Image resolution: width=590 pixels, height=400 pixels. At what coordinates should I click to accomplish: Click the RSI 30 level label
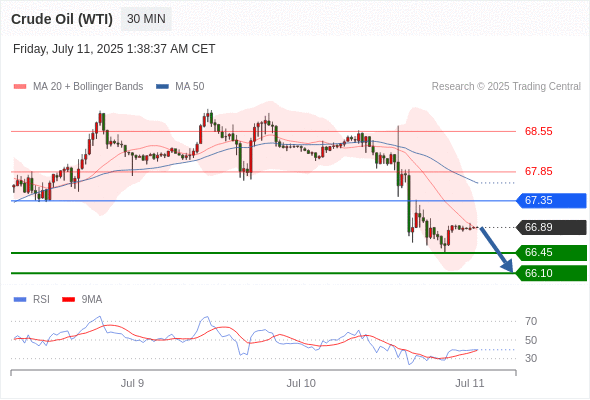(531, 358)
